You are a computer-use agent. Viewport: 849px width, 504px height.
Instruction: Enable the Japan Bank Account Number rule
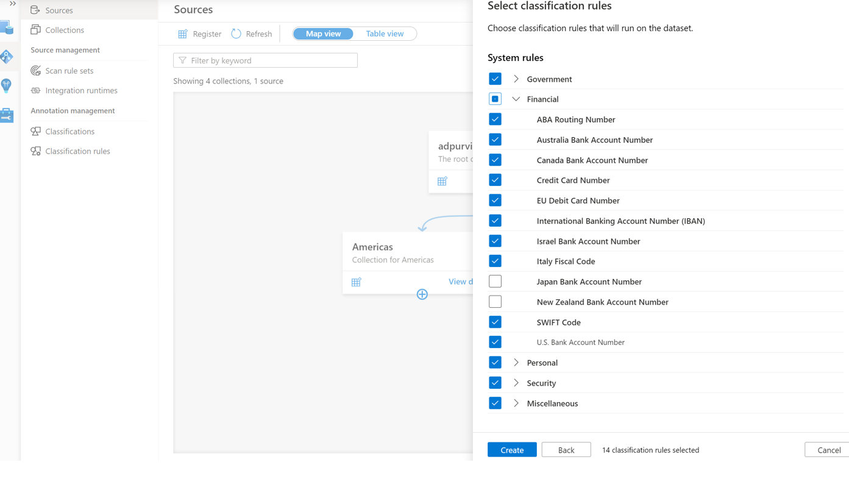(495, 281)
